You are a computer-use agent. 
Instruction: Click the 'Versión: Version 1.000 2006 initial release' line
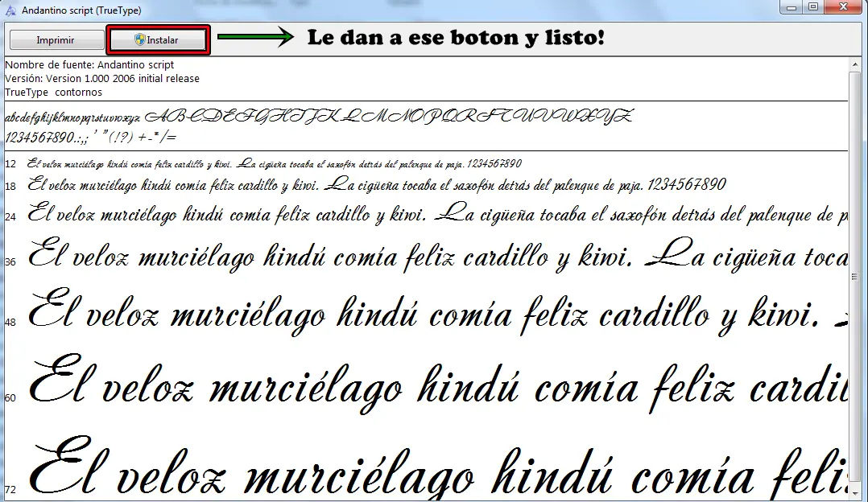coord(101,79)
